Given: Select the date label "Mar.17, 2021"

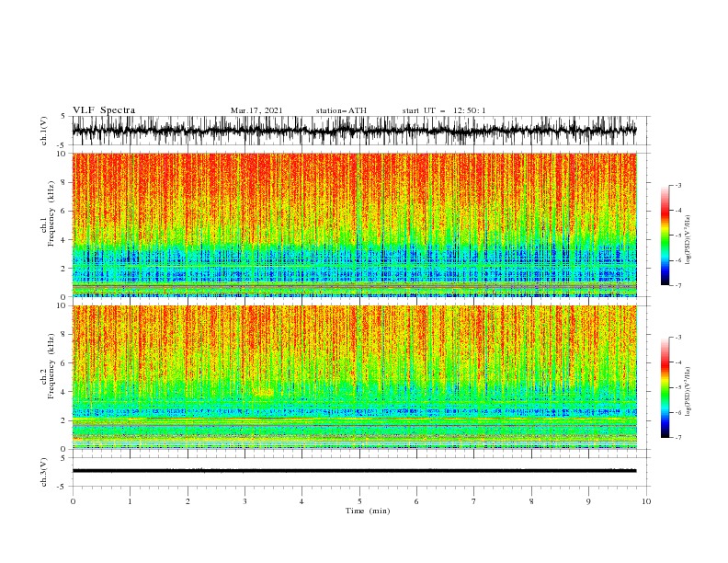Looking at the screenshot, I should point(256,110).
